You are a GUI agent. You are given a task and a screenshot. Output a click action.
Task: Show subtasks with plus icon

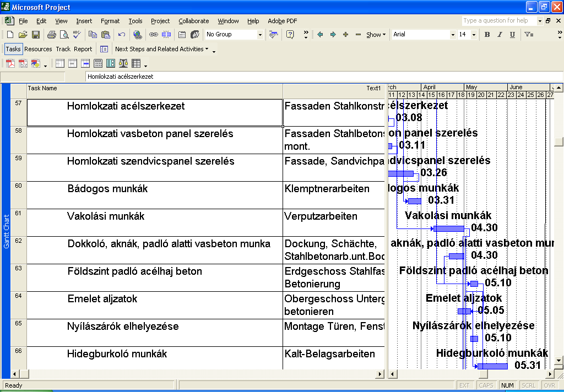click(345, 35)
